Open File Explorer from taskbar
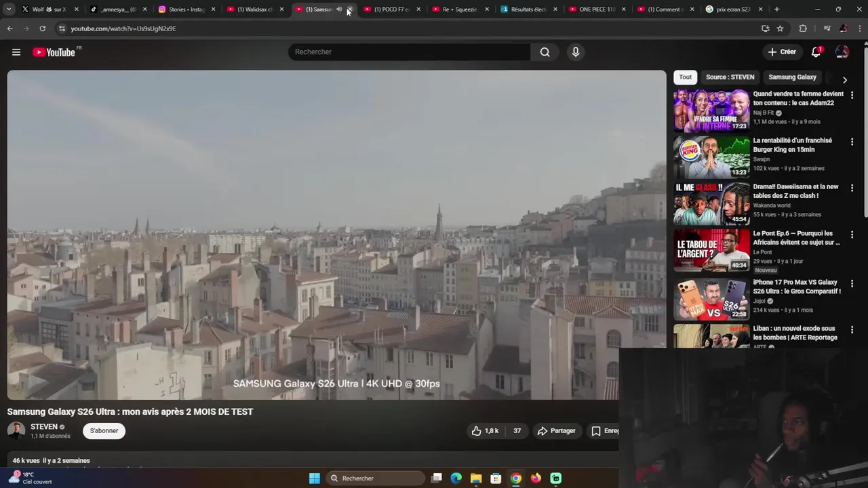Image resolution: width=868 pixels, height=488 pixels. 476,479
